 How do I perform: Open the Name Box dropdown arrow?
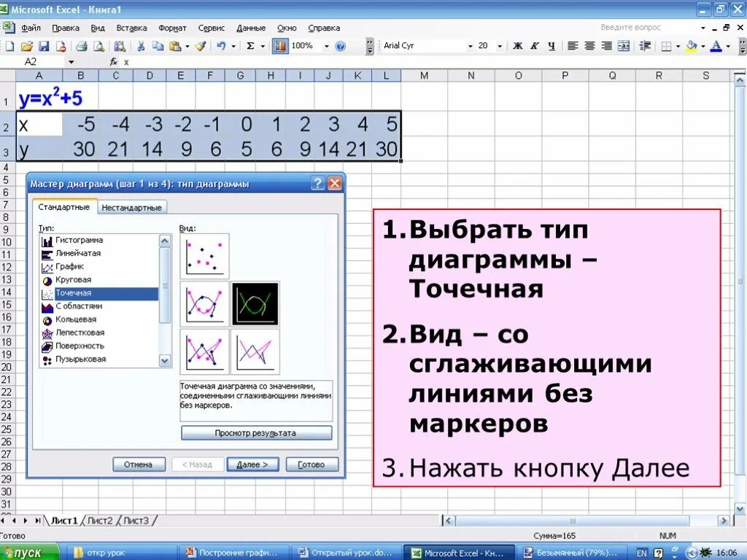click(71, 62)
